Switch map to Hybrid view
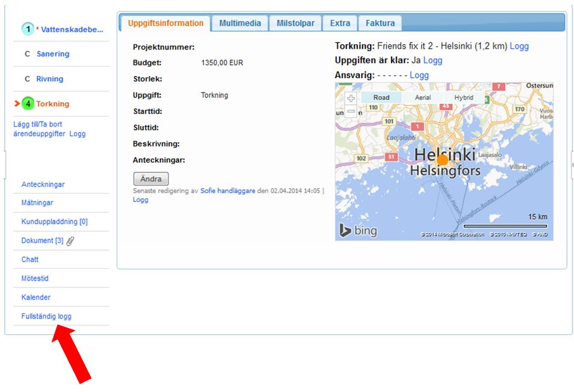 point(463,98)
